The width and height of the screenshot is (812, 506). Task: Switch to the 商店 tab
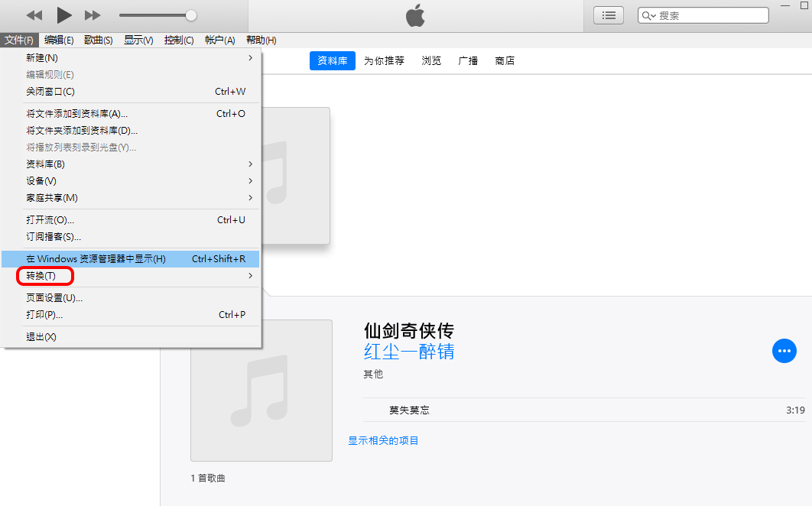[505, 60]
